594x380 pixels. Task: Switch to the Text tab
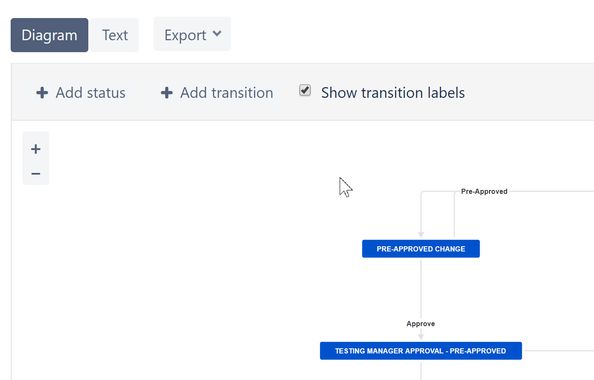point(115,35)
